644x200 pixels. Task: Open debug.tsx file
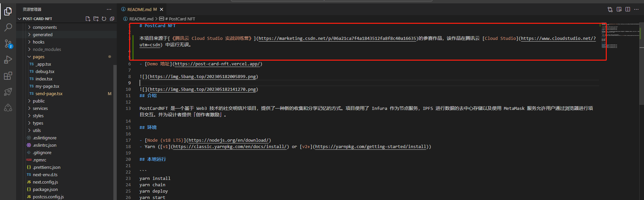45,71
